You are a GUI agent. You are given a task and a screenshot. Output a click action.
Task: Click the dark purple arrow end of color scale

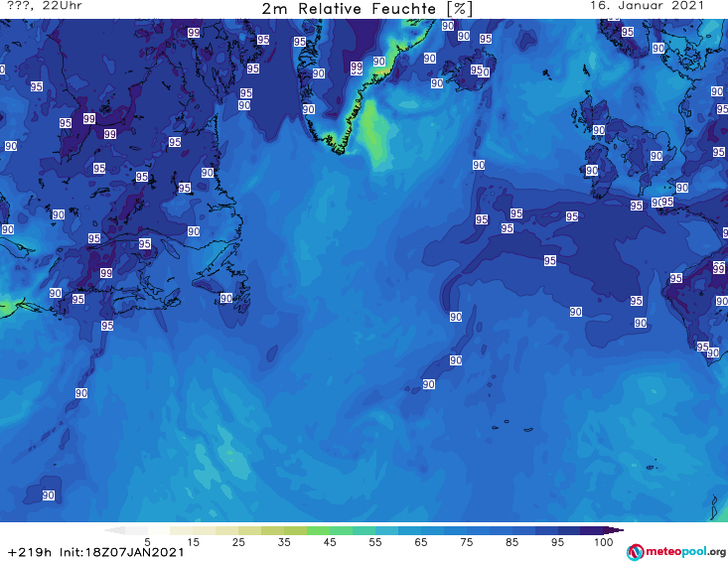pyautogui.click(x=613, y=530)
